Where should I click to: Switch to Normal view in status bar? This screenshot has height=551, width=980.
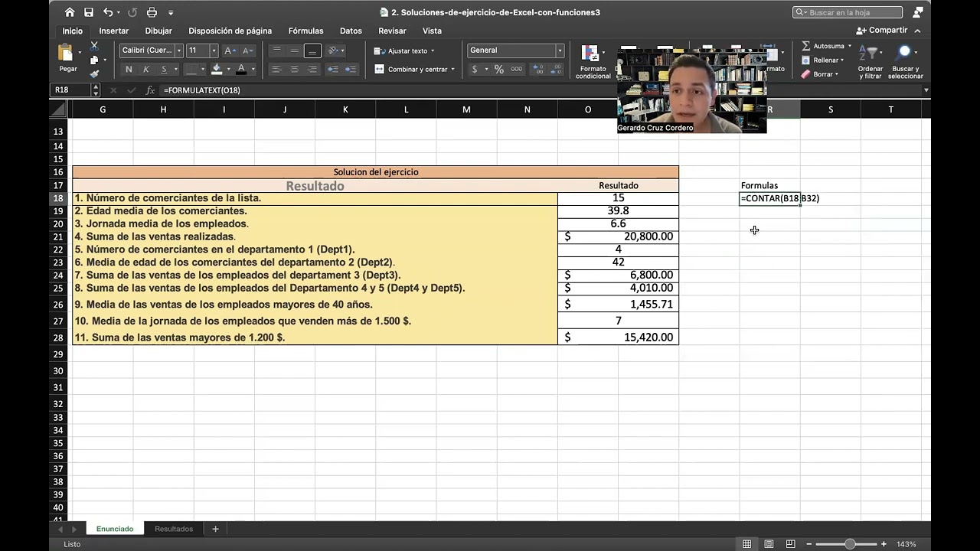click(x=746, y=544)
